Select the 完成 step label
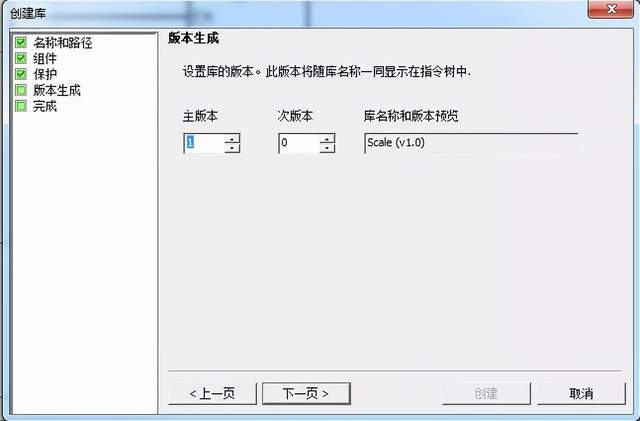The image size is (640, 421). click(45, 106)
